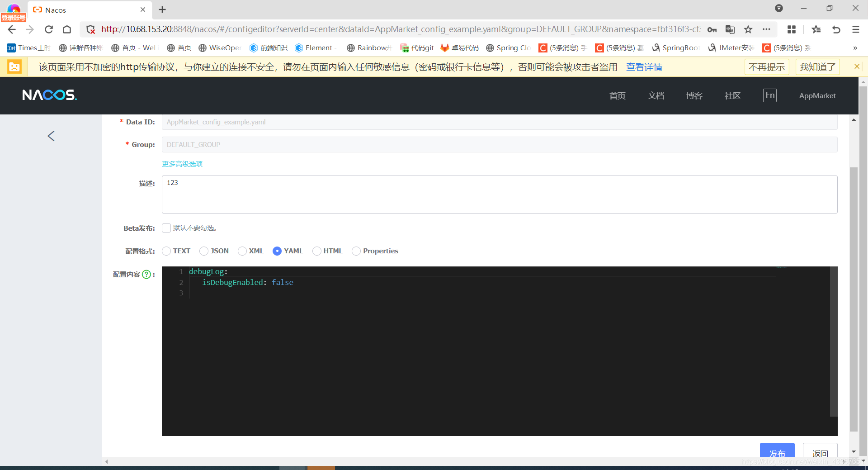868x470 pixels.
Task: Open 文档 in Nacos header
Action: click(656, 95)
